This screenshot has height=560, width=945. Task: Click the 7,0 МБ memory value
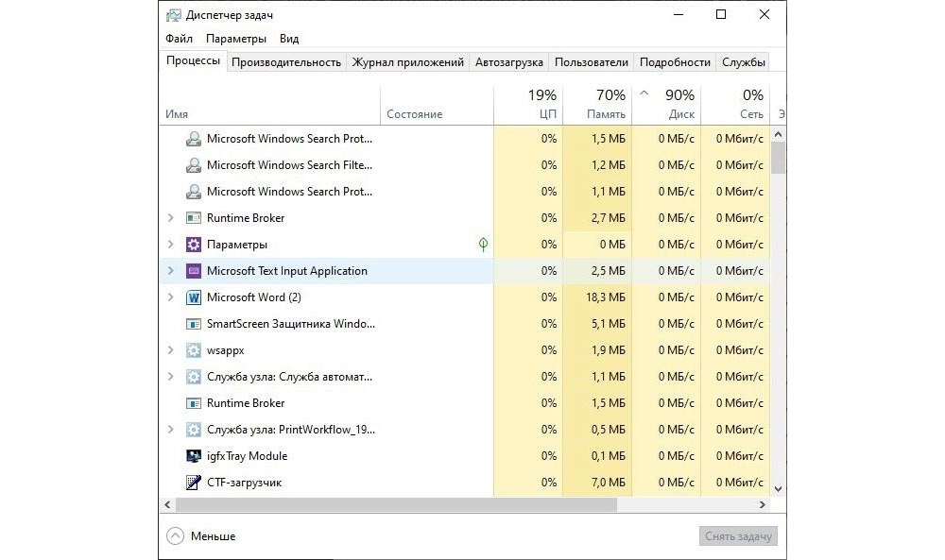[608, 483]
